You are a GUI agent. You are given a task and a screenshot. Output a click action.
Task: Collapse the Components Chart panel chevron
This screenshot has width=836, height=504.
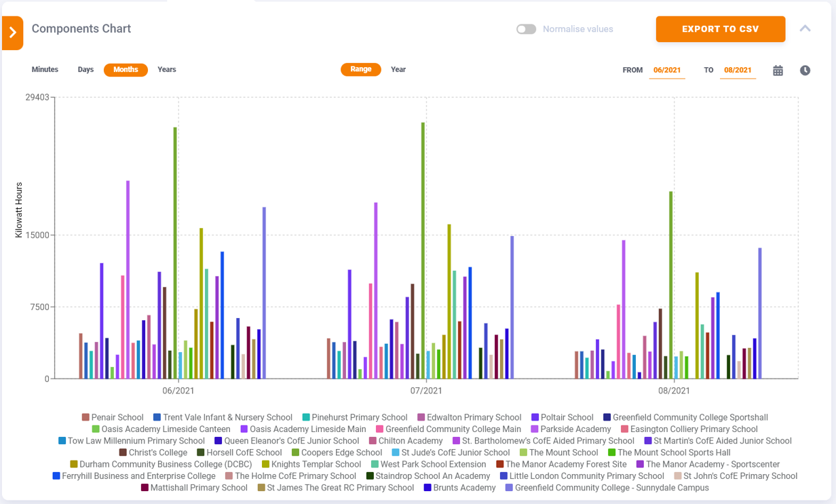(805, 28)
